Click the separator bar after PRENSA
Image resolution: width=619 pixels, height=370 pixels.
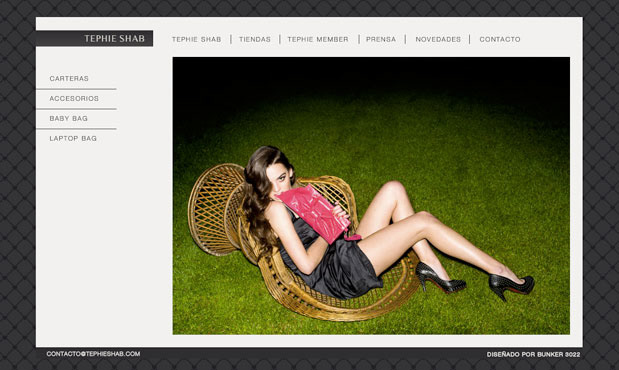(405, 39)
